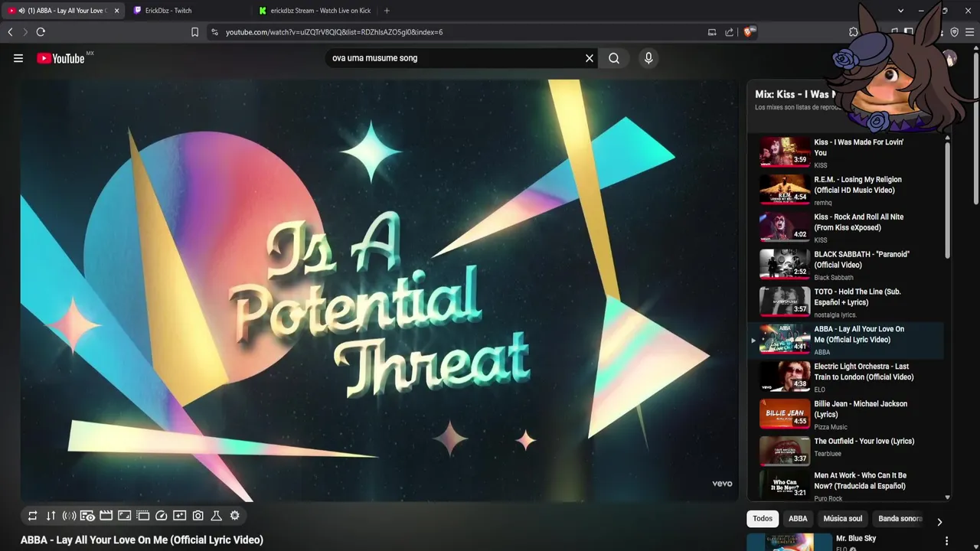Clear the search box with the X
980x551 pixels.
pos(590,58)
